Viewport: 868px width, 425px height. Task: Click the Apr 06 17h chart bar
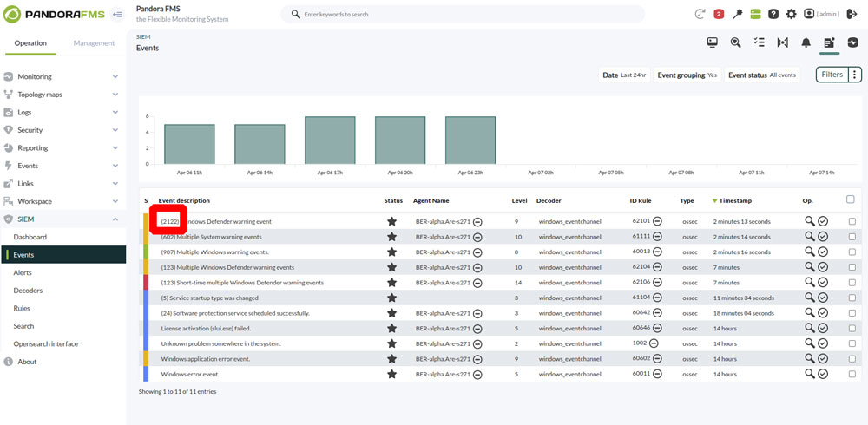tap(330, 140)
